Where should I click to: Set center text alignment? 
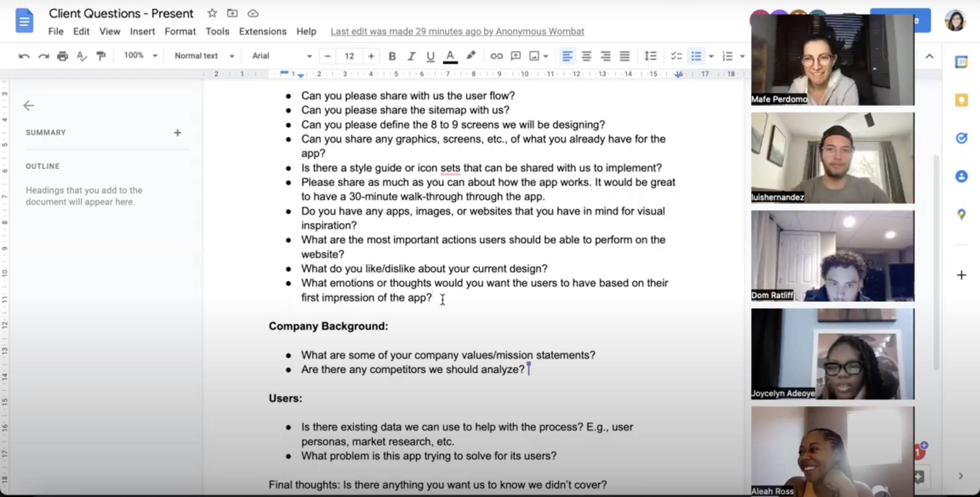(x=586, y=56)
